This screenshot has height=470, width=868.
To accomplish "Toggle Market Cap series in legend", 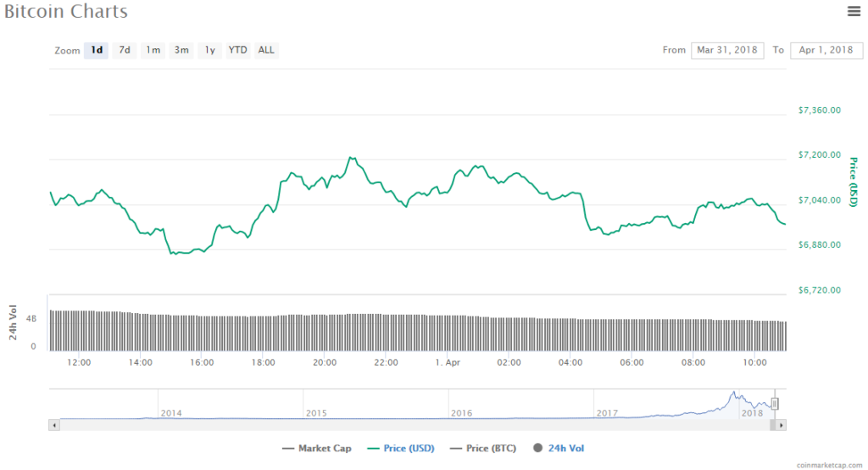I will pos(316,448).
